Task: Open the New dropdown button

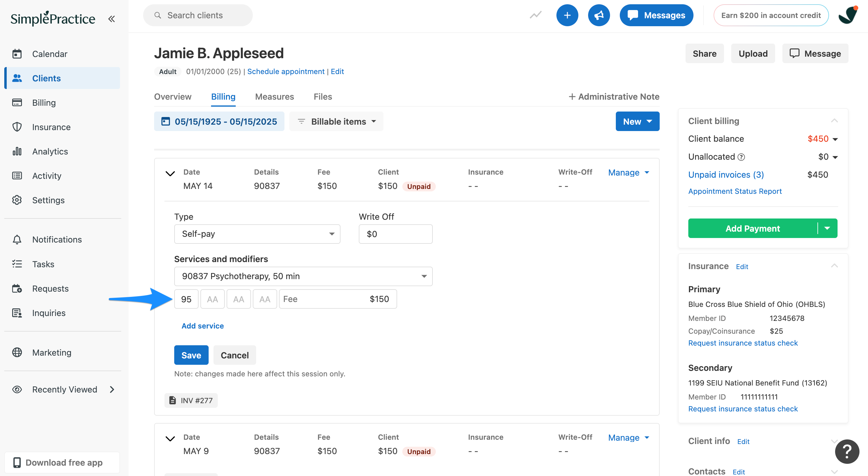Action: 637,121
